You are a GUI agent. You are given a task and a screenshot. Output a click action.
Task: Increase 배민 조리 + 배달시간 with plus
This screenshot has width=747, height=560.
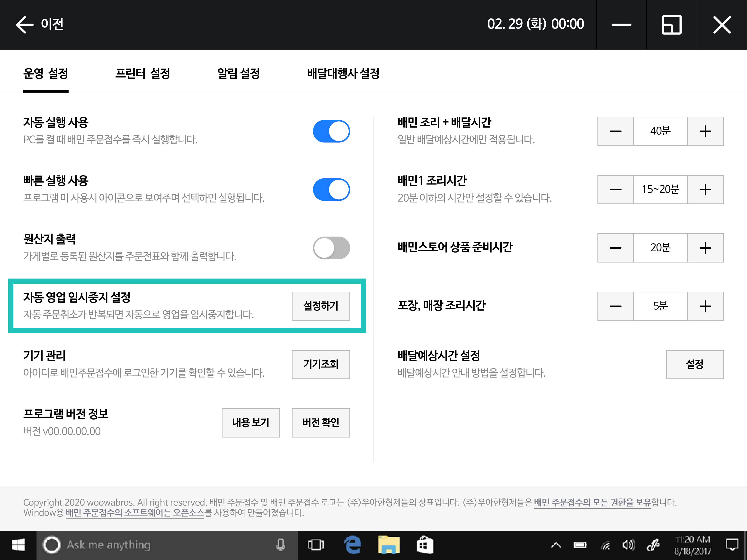pyautogui.click(x=705, y=131)
